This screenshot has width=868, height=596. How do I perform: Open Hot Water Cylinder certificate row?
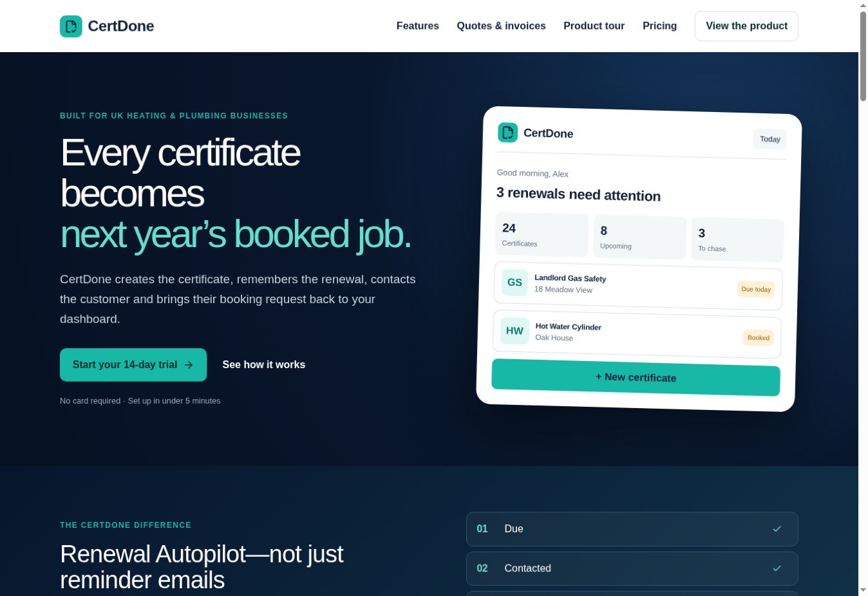coord(637,335)
